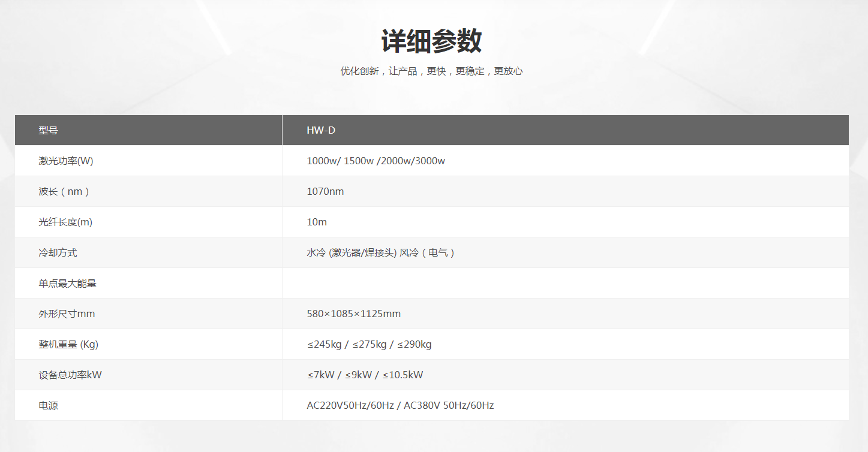Click the 设备总功率kW row label
868x452 pixels.
click(x=70, y=375)
